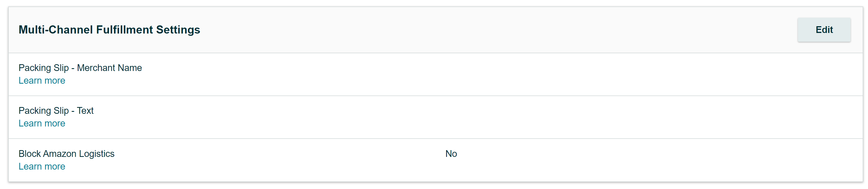The image size is (868, 189).
Task: Click the empty value area beside Merchant Name
Action: coord(451,74)
